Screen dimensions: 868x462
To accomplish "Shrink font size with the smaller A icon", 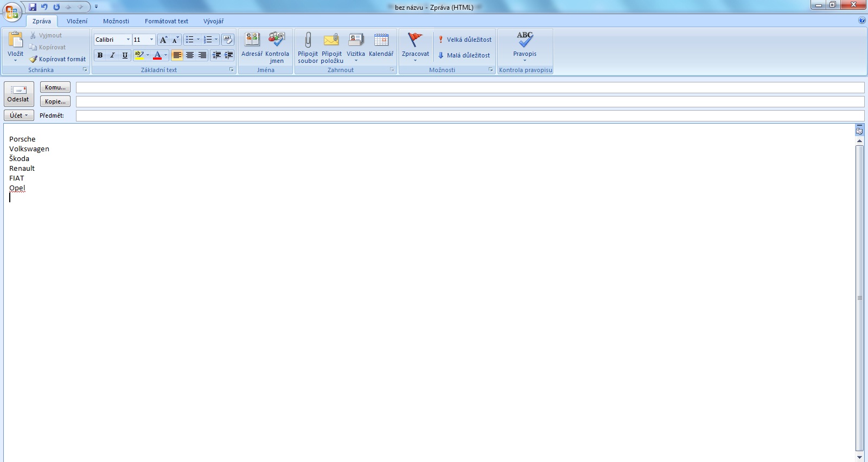I will (175, 40).
